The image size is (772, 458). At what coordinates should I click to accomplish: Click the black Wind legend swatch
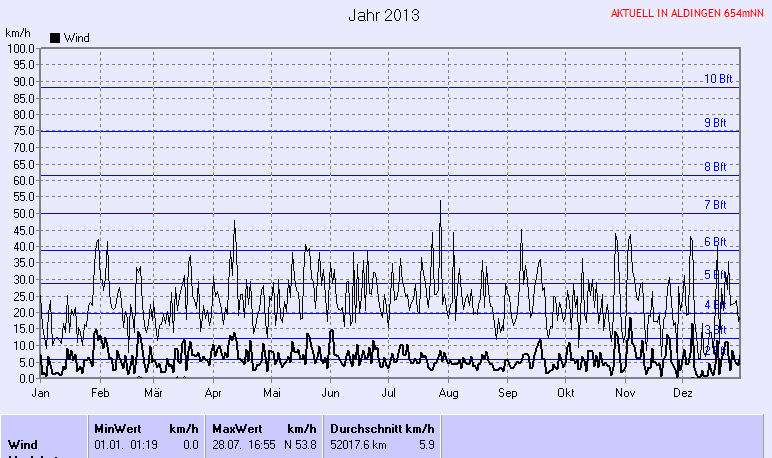[55, 38]
